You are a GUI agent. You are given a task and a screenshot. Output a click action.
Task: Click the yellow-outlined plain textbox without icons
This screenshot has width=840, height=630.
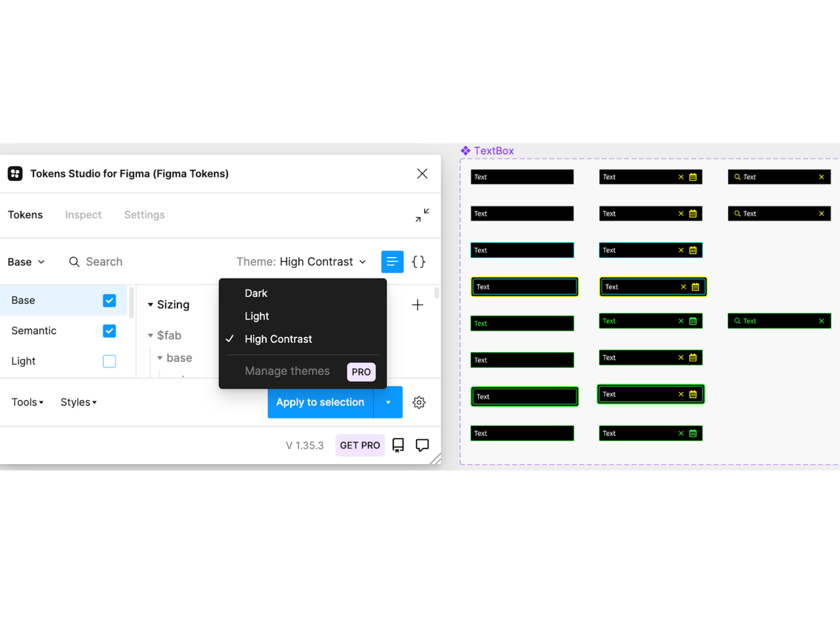coord(524,287)
